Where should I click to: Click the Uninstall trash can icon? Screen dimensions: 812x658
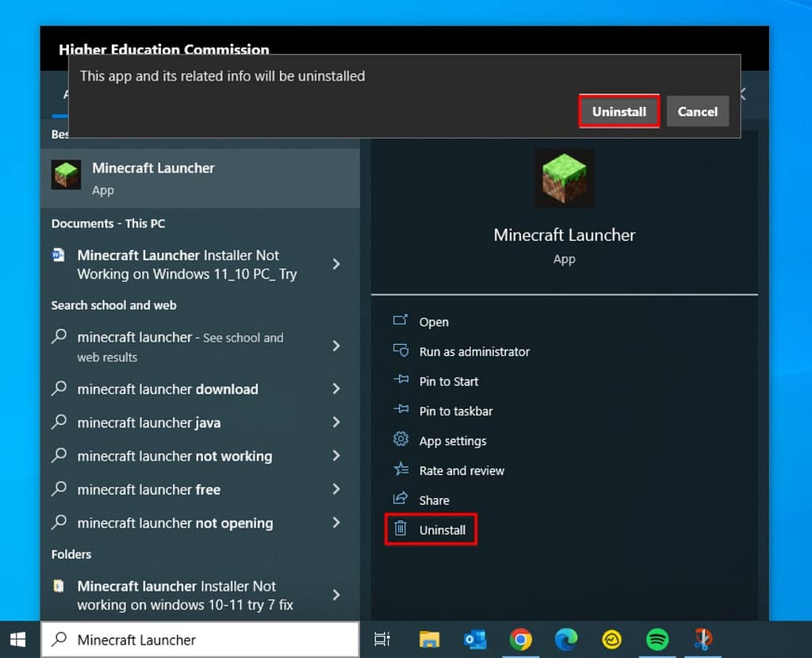click(400, 529)
